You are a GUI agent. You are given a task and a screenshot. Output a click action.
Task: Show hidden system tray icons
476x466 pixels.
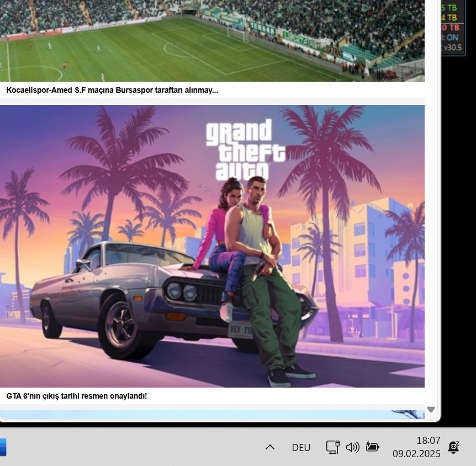(x=270, y=447)
